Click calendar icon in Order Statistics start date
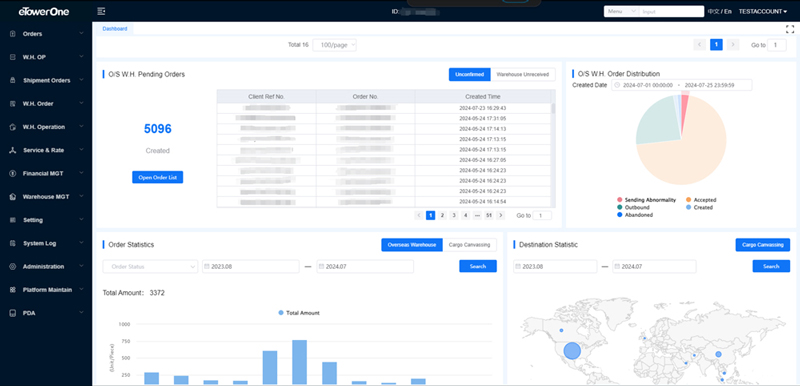 (x=206, y=266)
